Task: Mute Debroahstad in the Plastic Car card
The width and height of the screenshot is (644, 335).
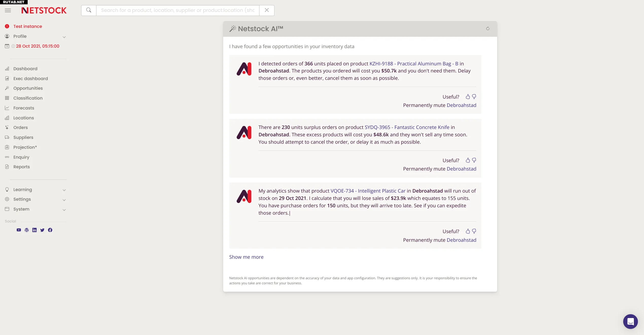Action: tap(461, 240)
